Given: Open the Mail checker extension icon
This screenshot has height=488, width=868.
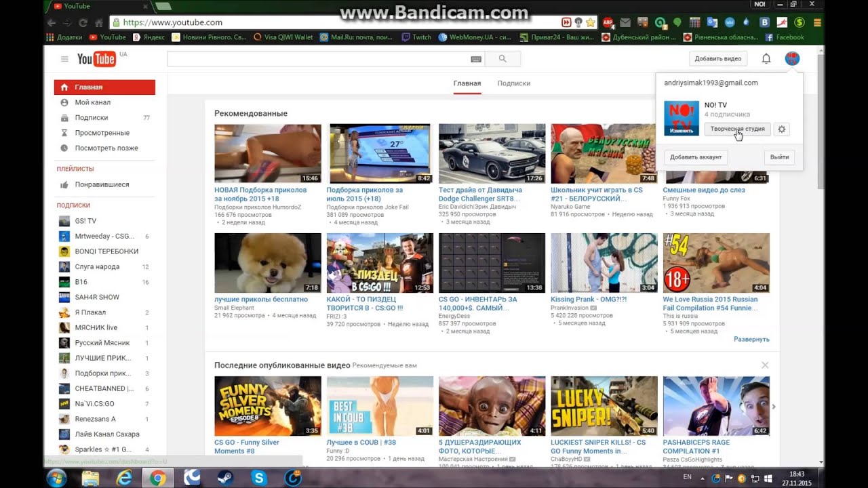Looking at the screenshot, I should 625,22.
